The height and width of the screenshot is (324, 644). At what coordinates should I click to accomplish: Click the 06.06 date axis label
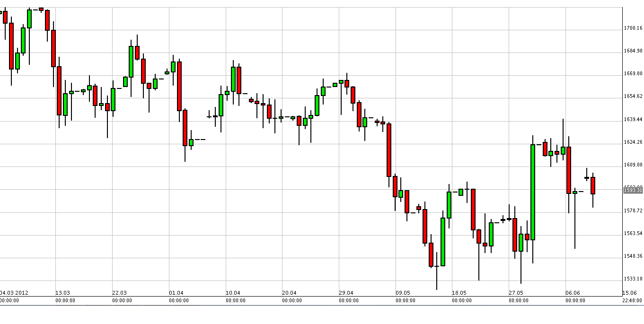tap(573, 293)
